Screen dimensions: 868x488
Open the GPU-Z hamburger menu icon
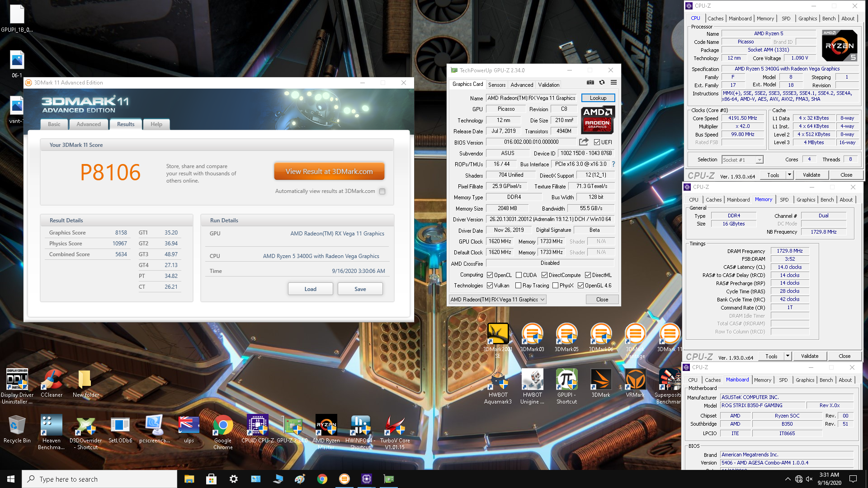coord(613,82)
